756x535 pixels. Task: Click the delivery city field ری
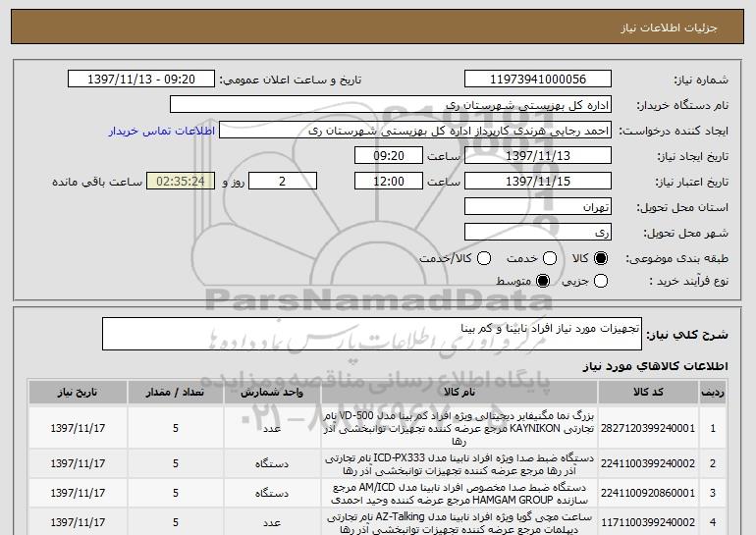tap(538, 233)
